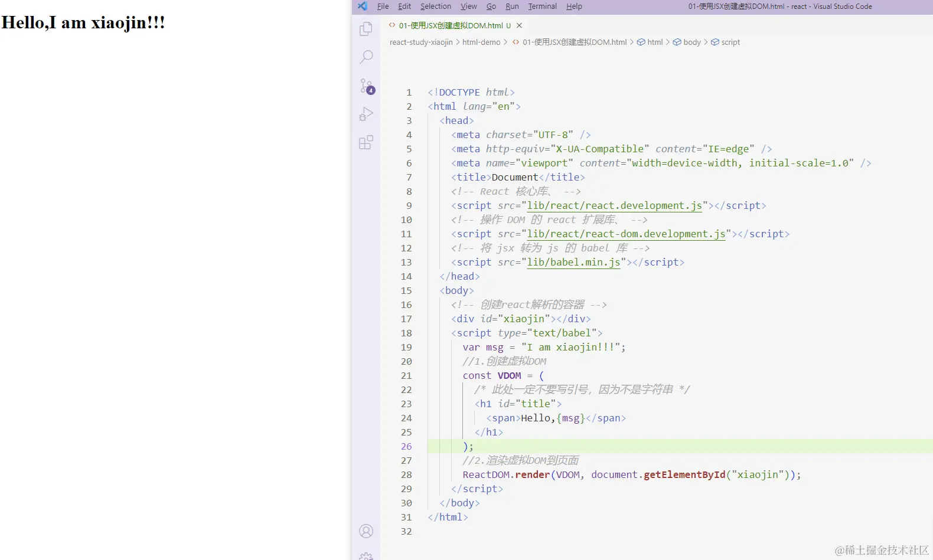The width and height of the screenshot is (933, 560).
Task: Open the Run menu
Action: [512, 6]
